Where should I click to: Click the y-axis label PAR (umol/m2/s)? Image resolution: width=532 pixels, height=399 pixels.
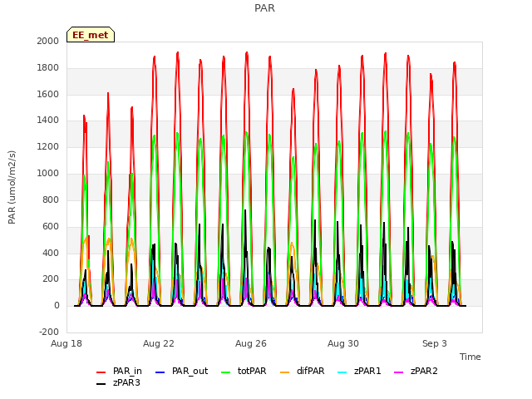click(x=12, y=187)
